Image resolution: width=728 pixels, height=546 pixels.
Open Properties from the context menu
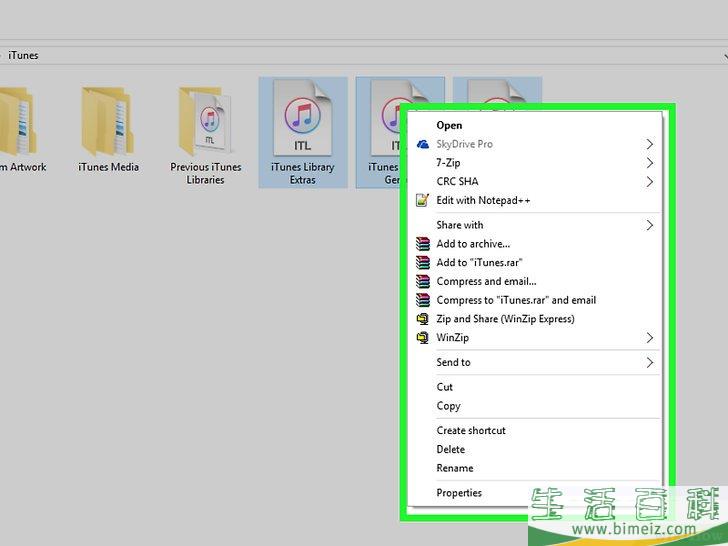(459, 493)
